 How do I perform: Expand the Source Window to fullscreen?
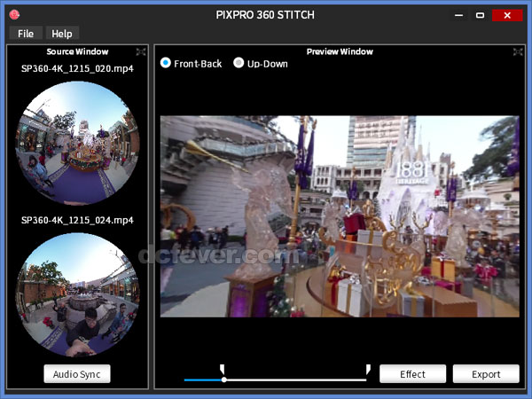click(x=141, y=51)
